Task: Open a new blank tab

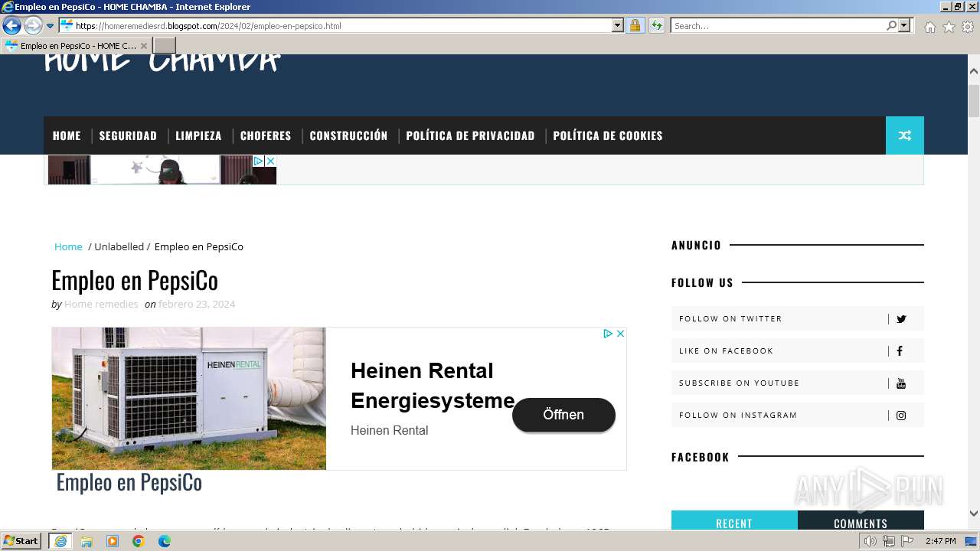Action: [165, 46]
